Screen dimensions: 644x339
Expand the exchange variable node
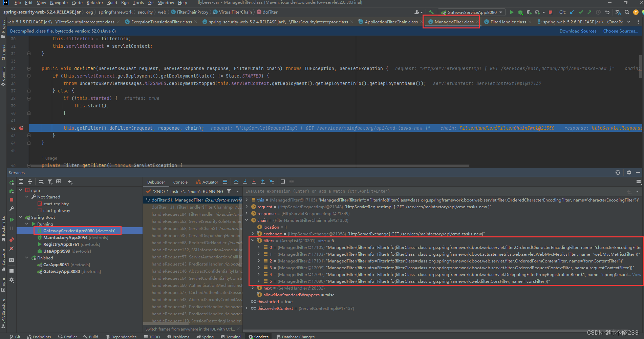253,234
